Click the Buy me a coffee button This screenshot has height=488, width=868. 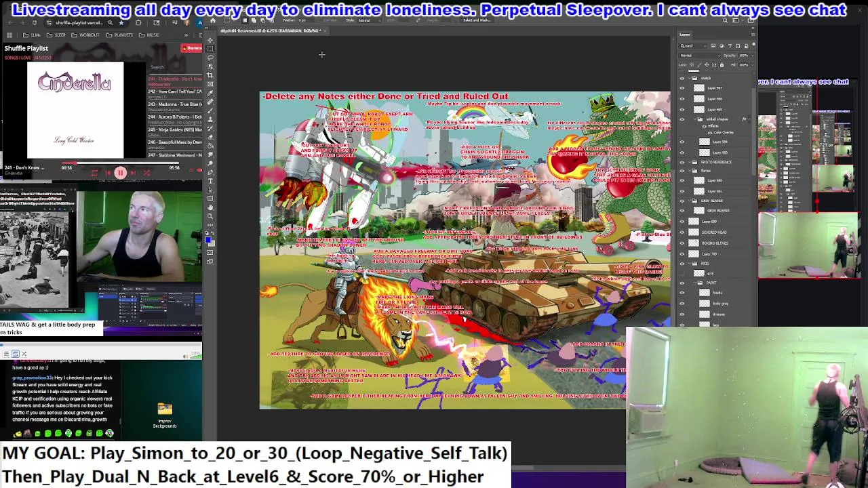pos(191,48)
